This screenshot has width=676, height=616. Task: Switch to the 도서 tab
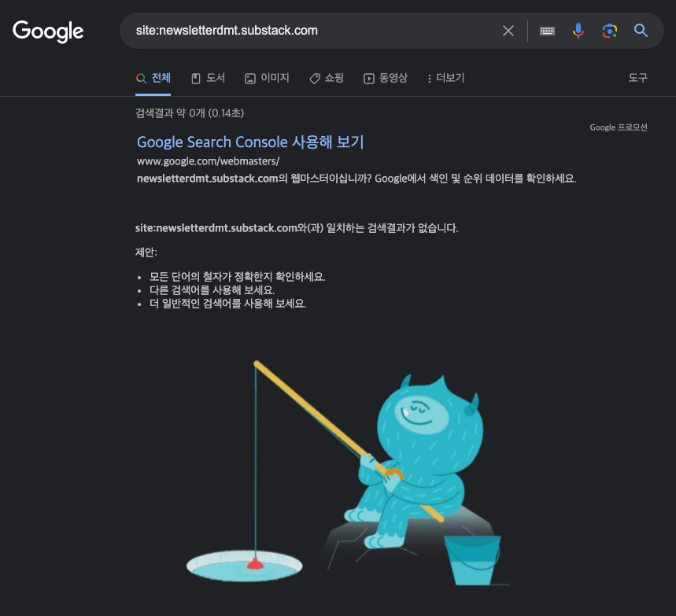pyautogui.click(x=209, y=78)
